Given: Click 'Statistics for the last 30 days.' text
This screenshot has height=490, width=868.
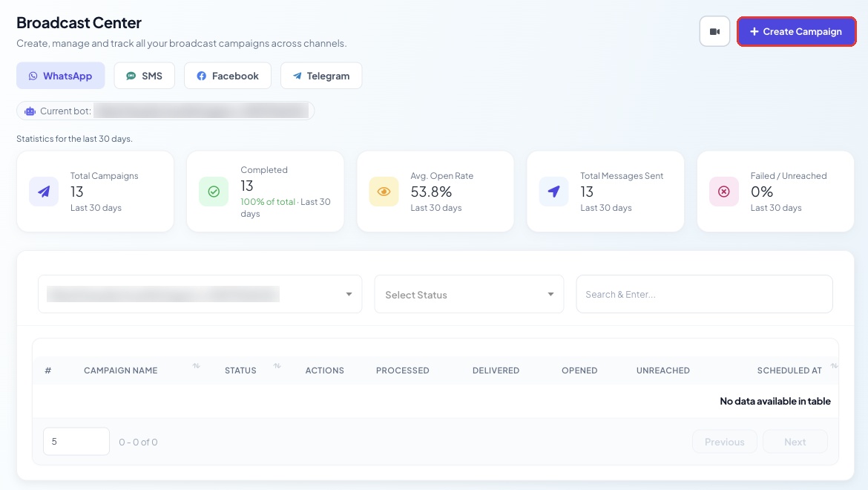Looking at the screenshot, I should click(75, 138).
